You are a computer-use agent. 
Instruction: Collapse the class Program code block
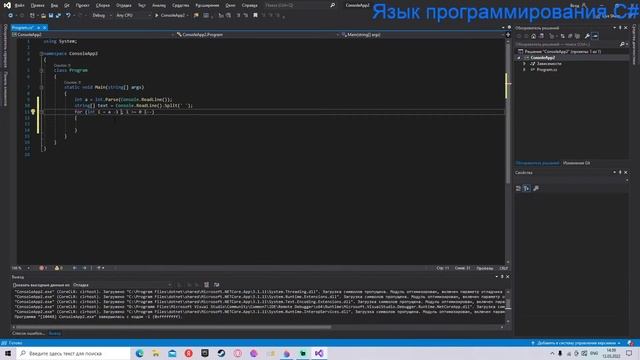pos(41,70)
